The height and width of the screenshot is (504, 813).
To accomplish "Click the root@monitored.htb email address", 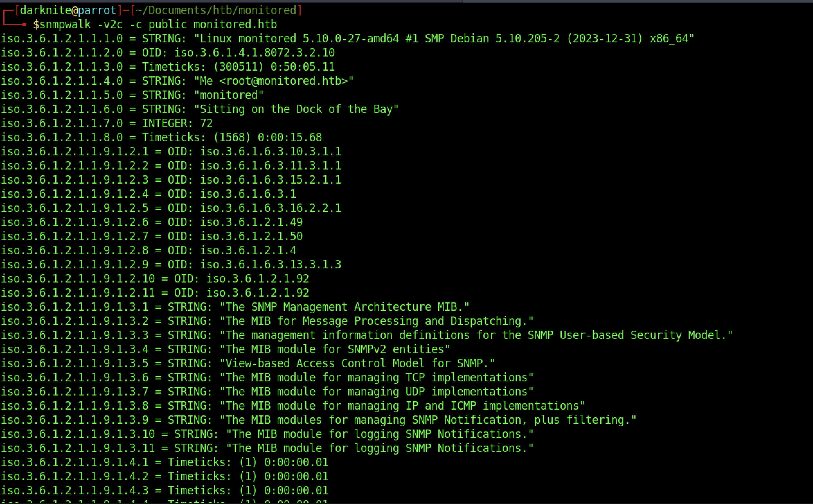I will [287, 81].
